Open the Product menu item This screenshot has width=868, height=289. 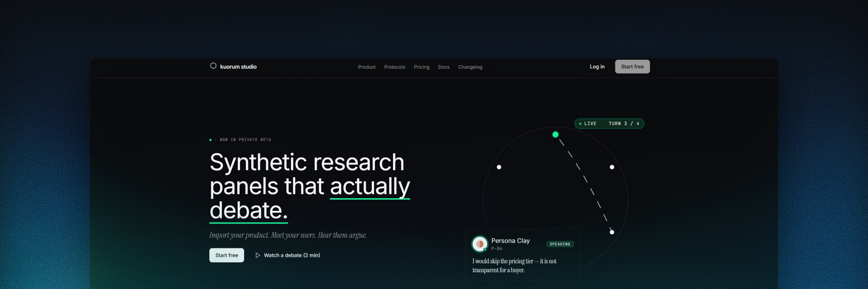pyautogui.click(x=367, y=67)
